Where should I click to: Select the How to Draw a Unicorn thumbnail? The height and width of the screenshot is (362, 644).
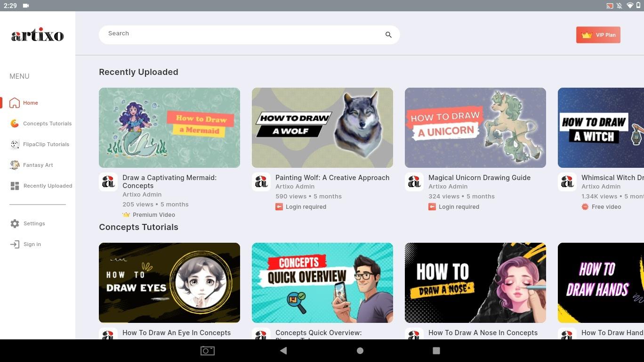click(x=475, y=128)
